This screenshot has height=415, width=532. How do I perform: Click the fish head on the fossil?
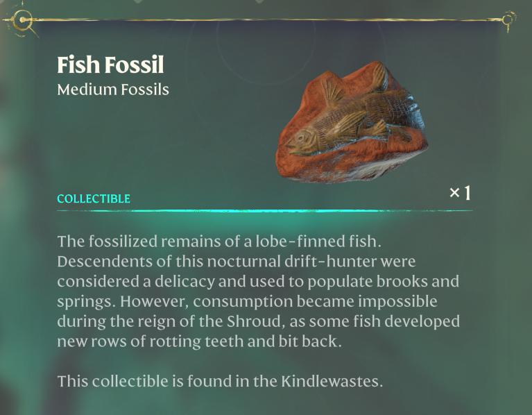[302, 140]
